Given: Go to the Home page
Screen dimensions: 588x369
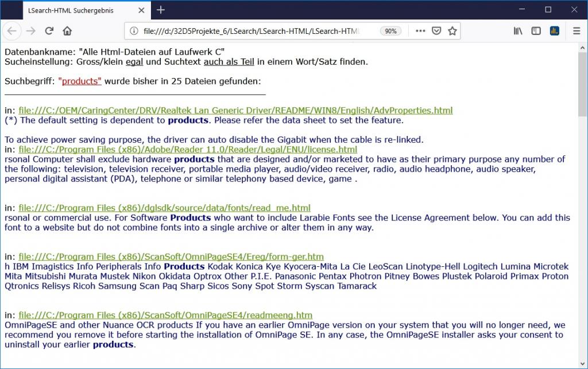Looking at the screenshot, I should click(67, 31).
